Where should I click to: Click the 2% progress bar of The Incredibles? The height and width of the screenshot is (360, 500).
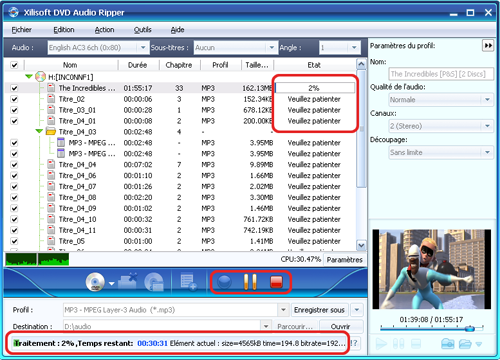(x=315, y=88)
